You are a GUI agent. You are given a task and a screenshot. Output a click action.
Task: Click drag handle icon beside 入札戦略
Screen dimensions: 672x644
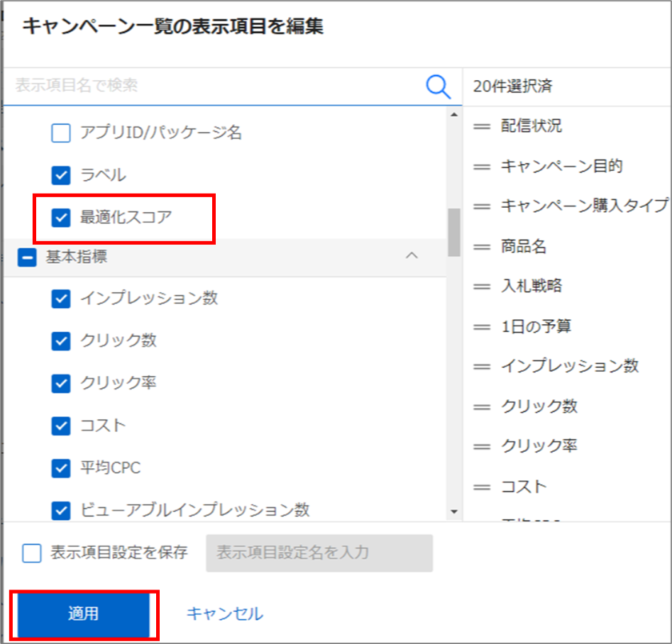click(x=482, y=286)
